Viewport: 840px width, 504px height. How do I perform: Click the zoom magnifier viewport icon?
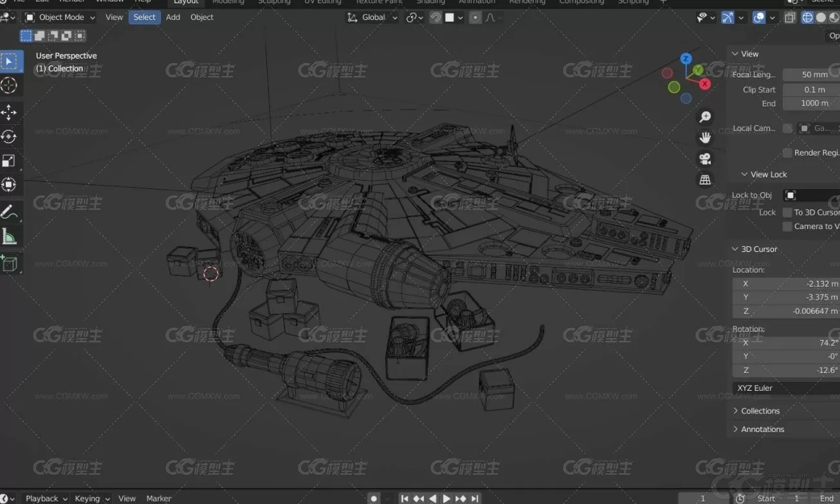tap(705, 116)
